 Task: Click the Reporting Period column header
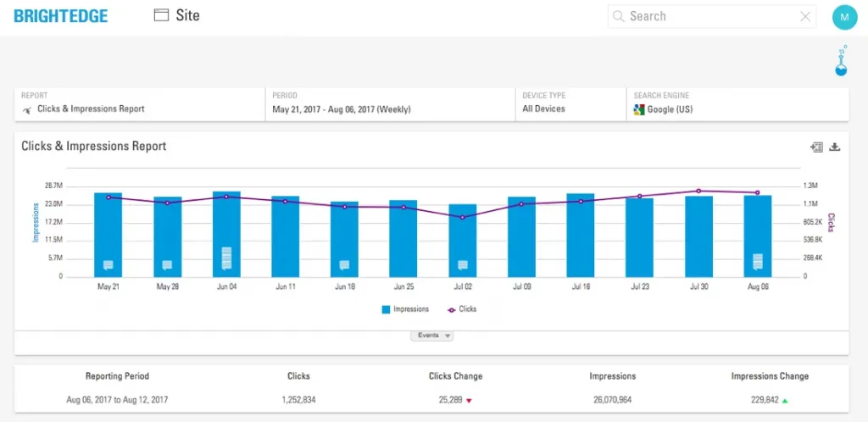pyautogui.click(x=117, y=376)
